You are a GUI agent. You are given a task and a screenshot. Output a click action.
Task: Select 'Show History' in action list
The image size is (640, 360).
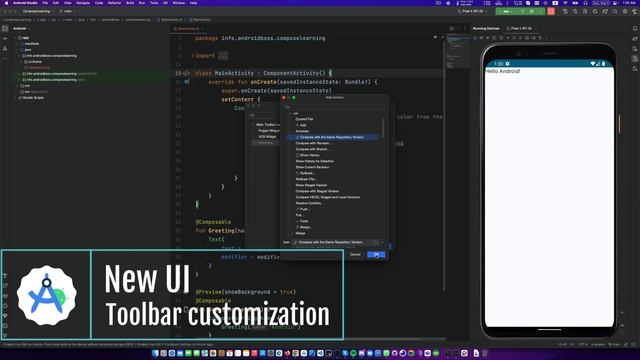[309, 155]
